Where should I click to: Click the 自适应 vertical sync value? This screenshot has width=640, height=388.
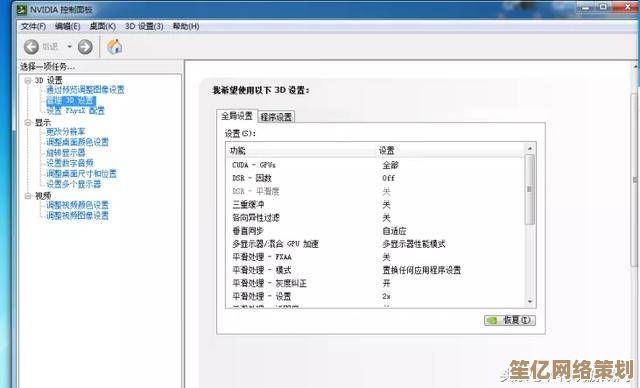click(x=394, y=231)
